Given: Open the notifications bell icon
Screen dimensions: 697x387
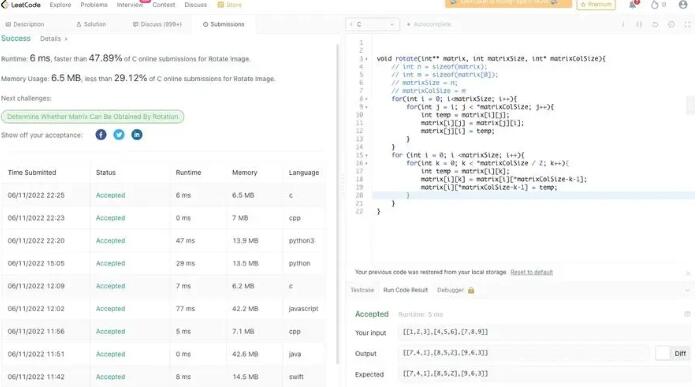Looking at the screenshot, I should pyautogui.click(x=633, y=4).
